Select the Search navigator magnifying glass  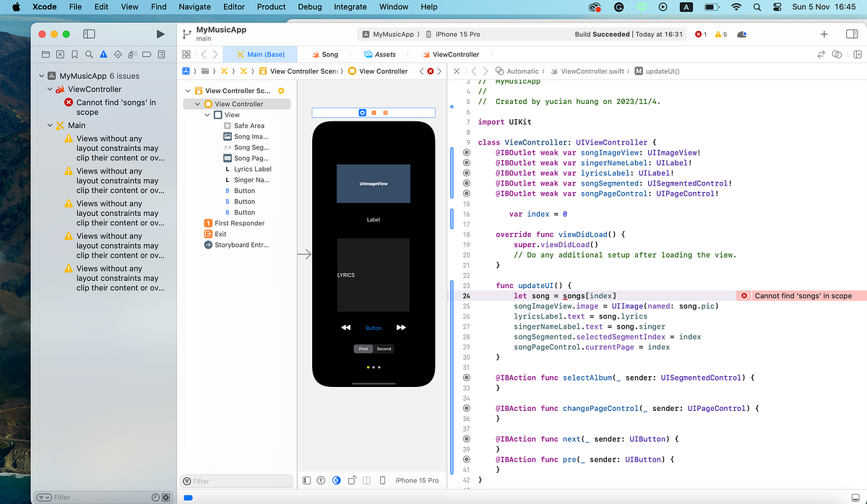tap(88, 54)
